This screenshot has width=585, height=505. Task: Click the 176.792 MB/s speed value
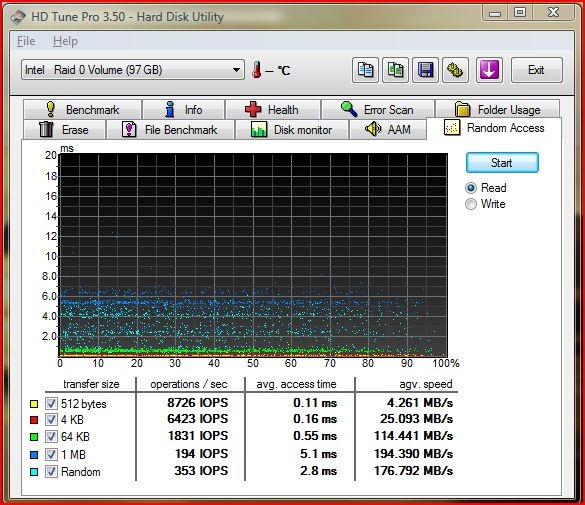(x=414, y=471)
